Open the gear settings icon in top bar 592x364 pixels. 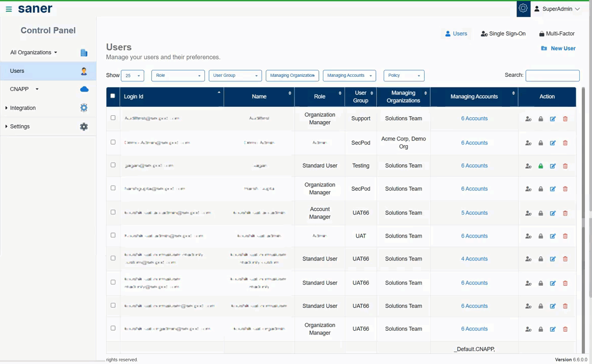click(x=523, y=9)
